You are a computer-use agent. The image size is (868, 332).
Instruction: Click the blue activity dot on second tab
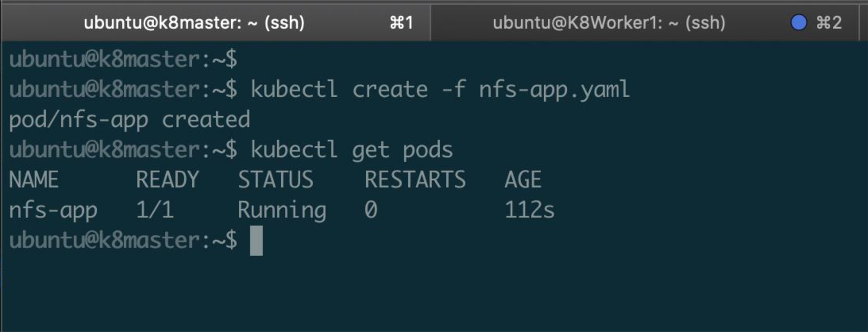799,23
